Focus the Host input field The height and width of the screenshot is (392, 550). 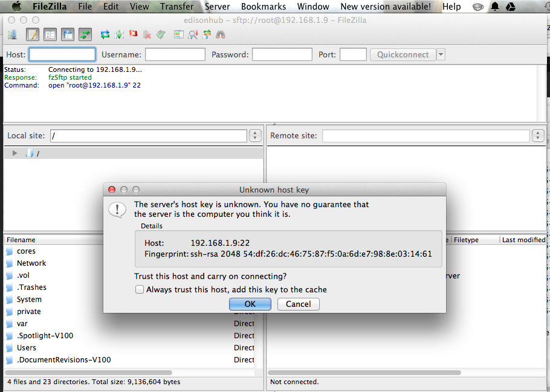[62, 55]
